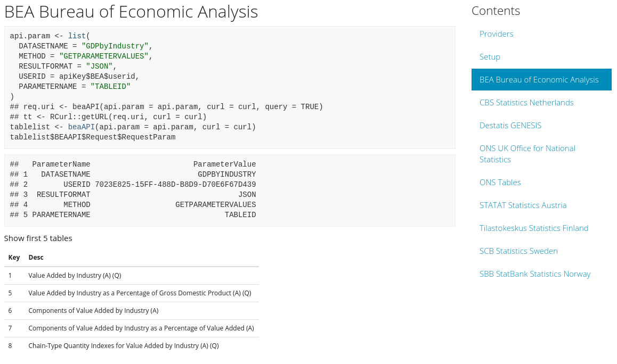Select 'Chain-Type Quantity Indexes for Value Added' row

coord(132,346)
